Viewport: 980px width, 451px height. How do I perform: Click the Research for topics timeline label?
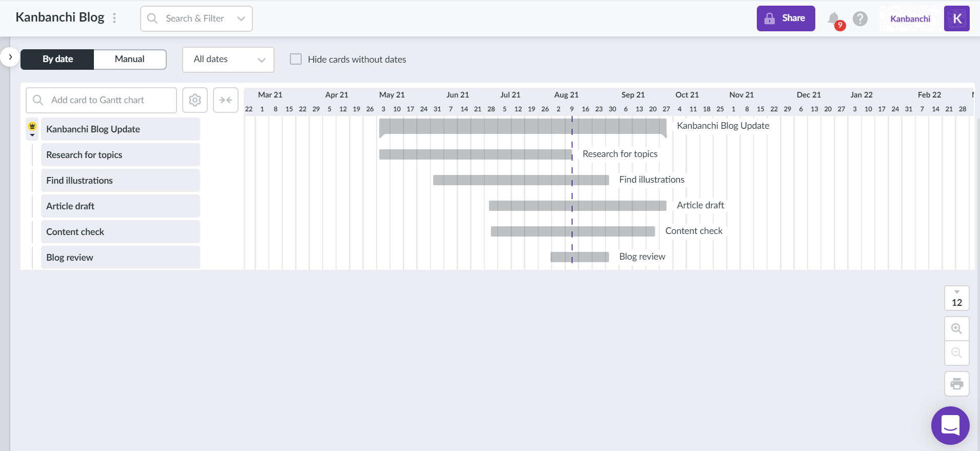click(x=620, y=154)
